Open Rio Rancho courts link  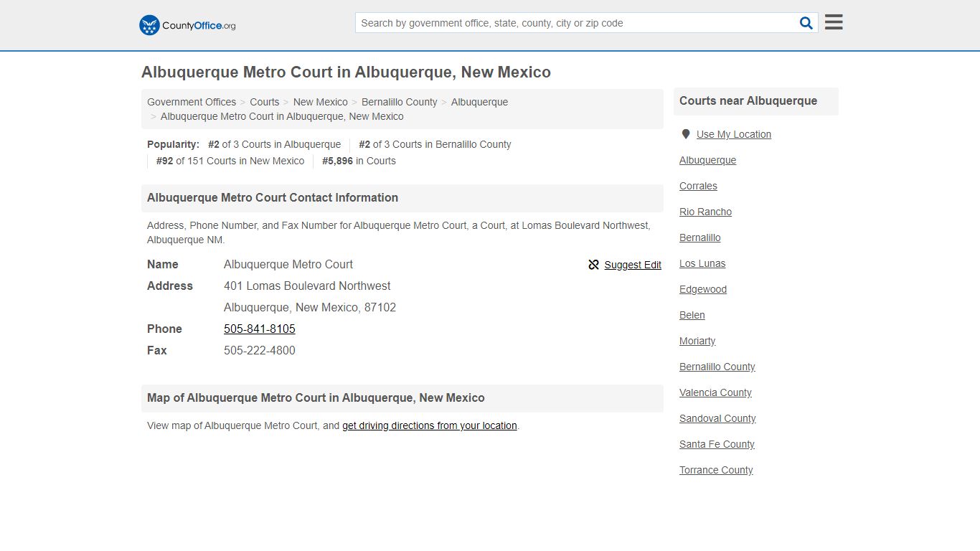click(706, 212)
